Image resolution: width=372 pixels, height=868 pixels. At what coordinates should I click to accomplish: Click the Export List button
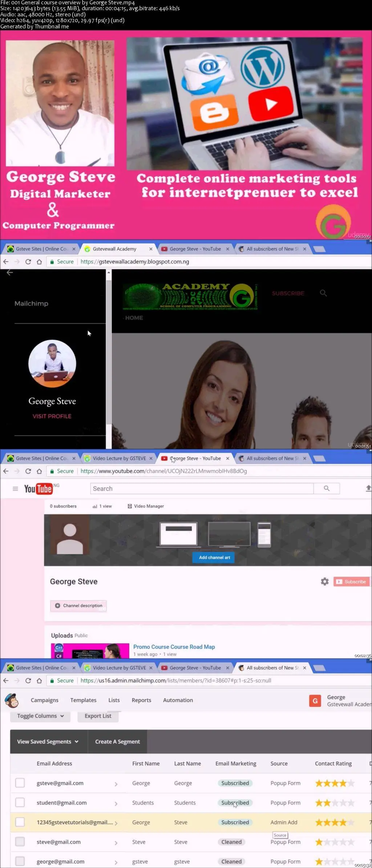tap(98, 716)
